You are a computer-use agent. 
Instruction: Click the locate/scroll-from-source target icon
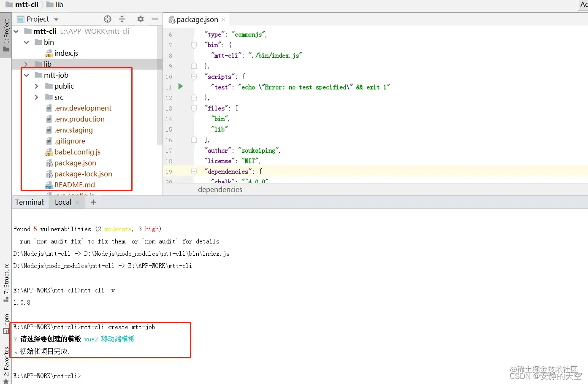[108, 19]
